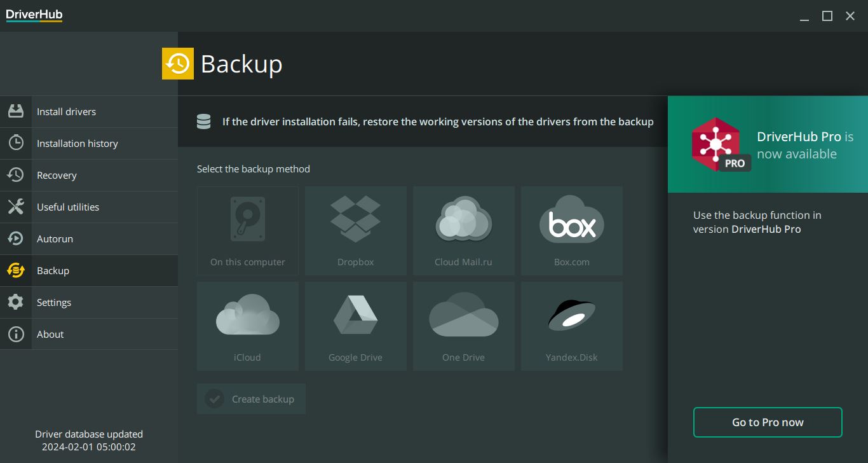868x463 pixels.
Task: Click the iCloud label text
Action: click(x=247, y=357)
